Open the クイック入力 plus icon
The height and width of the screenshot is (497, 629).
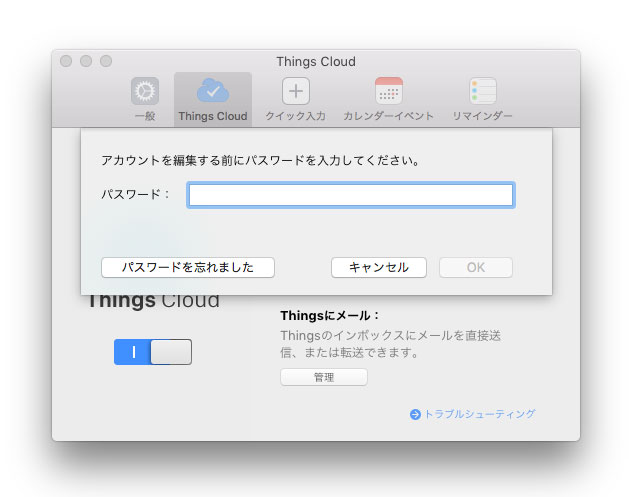point(296,91)
